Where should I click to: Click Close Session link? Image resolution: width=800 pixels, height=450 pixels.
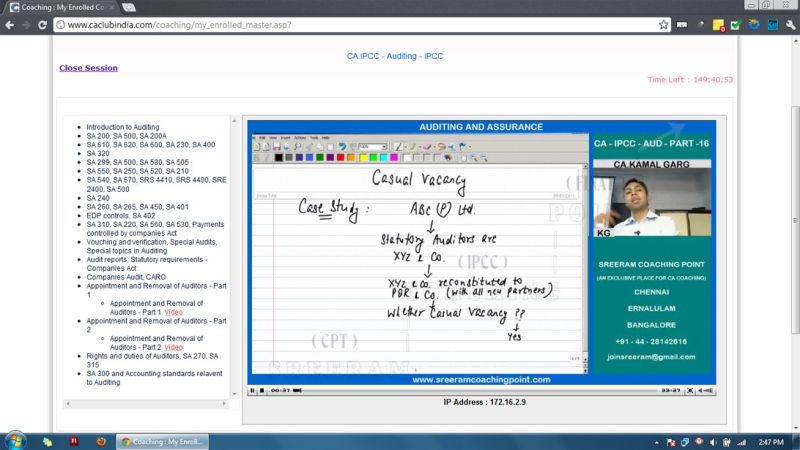88,68
